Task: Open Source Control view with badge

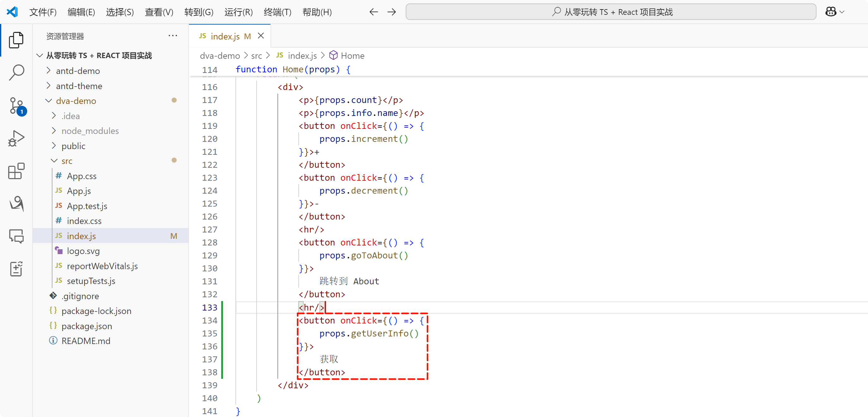Action: pyautogui.click(x=16, y=106)
